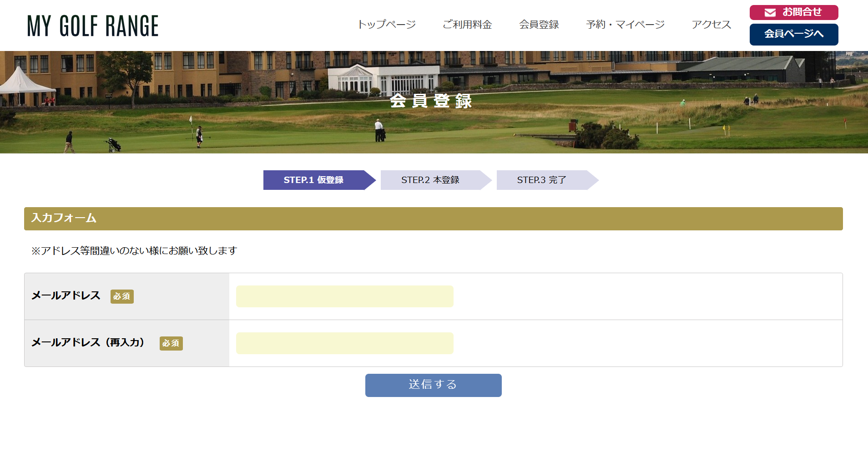Select 会員登録 in the top navigation
Image resolution: width=868 pixels, height=453 pixels.
[x=539, y=25]
